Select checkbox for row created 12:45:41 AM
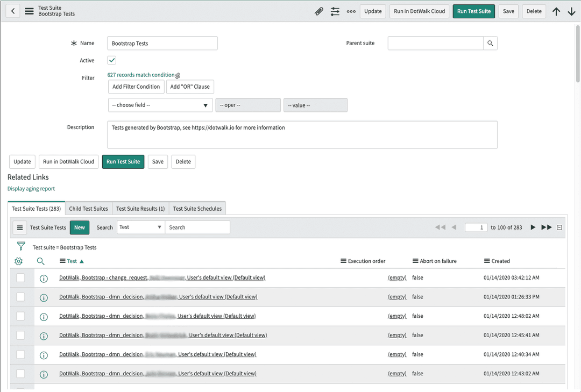 point(20,336)
